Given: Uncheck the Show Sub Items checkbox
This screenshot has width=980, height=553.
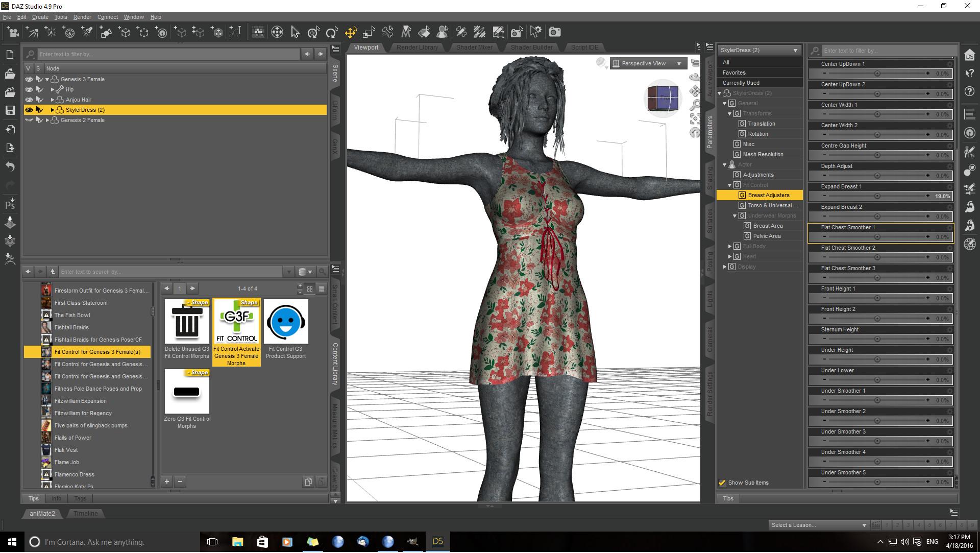Looking at the screenshot, I should pos(722,483).
